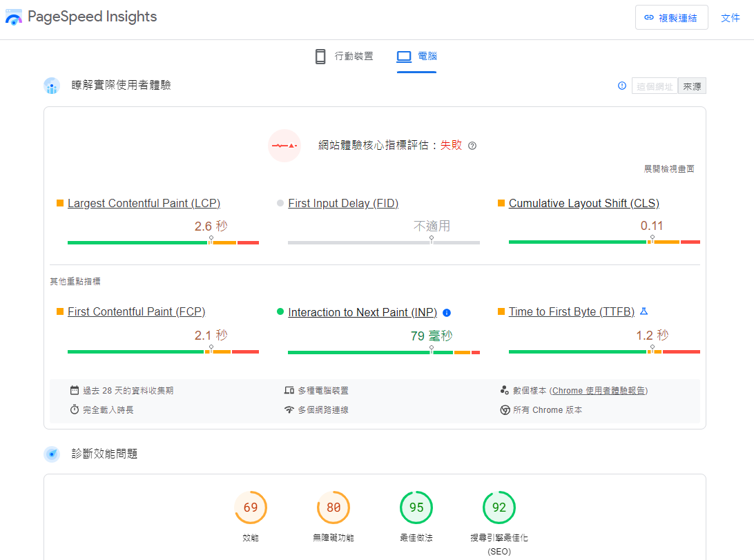This screenshot has height=560, width=754.
Task: Open the Interaction to Next Paint (INP) link
Action: pyautogui.click(x=362, y=312)
